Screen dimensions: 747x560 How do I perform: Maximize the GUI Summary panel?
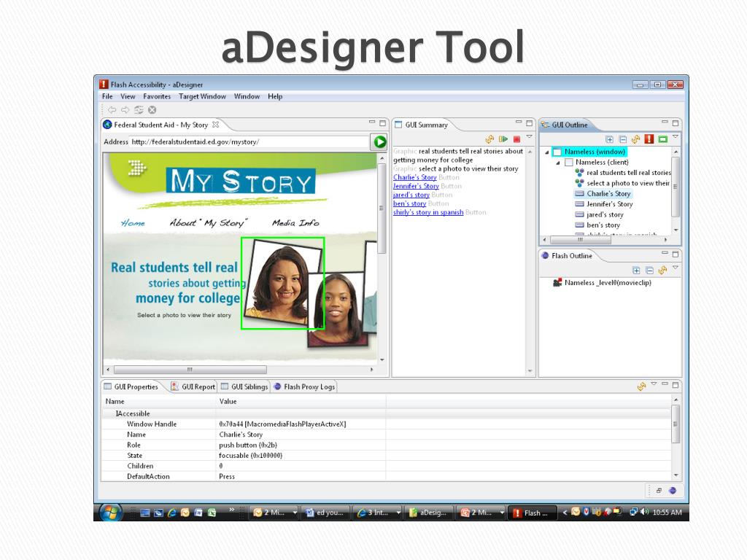click(x=529, y=122)
